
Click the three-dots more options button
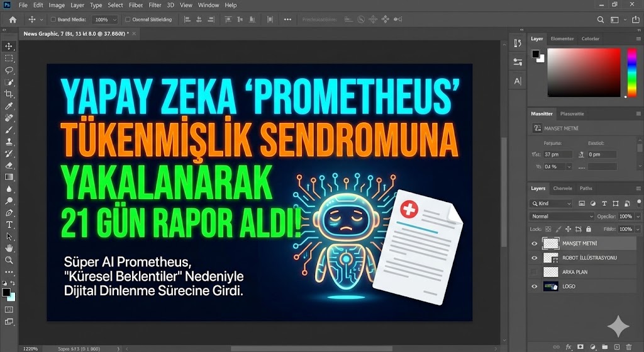pos(287,20)
